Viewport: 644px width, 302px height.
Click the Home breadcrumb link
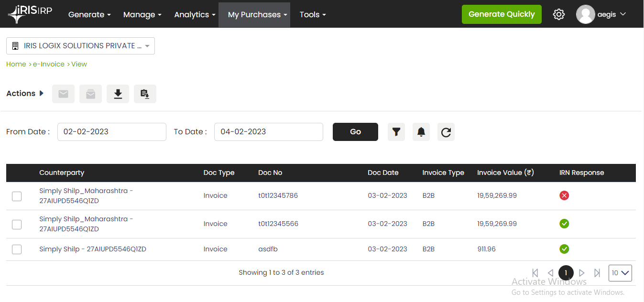coord(16,64)
